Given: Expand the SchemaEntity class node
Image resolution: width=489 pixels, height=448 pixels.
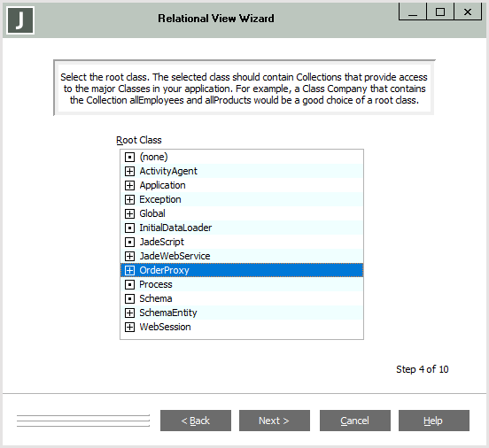Looking at the screenshot, I should (129, 313).
